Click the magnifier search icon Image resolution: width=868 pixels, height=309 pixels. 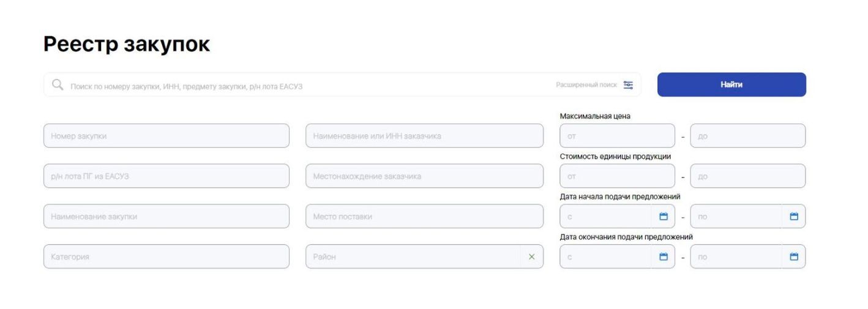[x=58, y=85]
